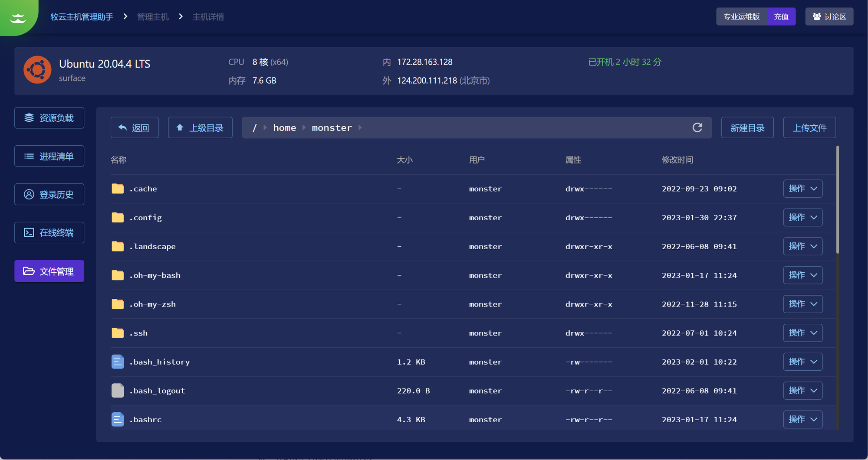Click the .ssh folder icon

pyautogui.click(x=118, y=333)
